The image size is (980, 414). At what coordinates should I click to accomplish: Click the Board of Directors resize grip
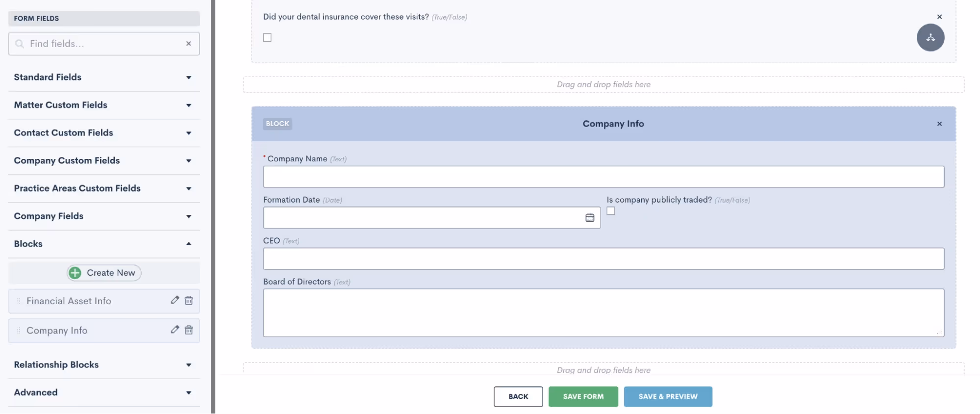pyautogui.click(x=939, y=332)
